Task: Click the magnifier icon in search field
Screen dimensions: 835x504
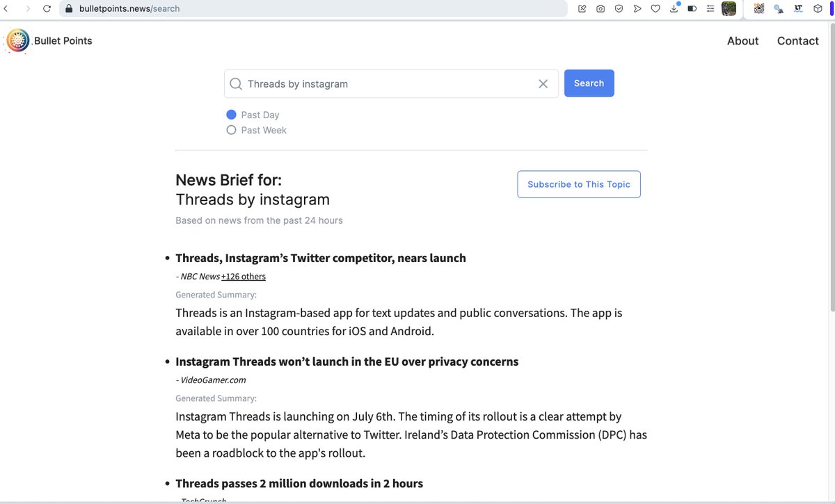Action: pyautogui.click(x=236, y=84)
